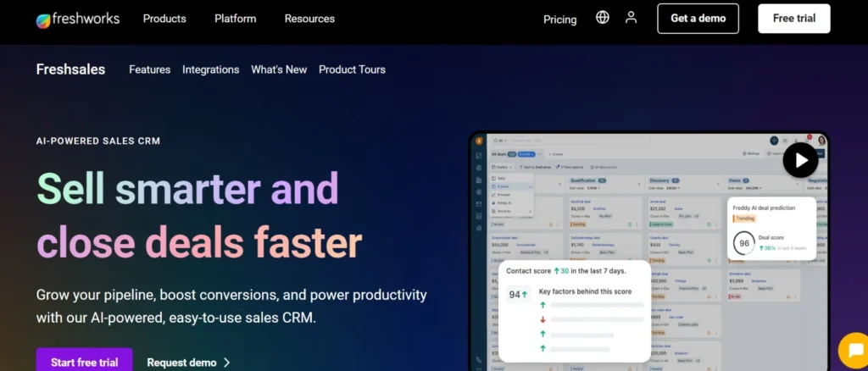Click the Freshworks logo
This screenshot has width=868, height=371.
tap(78, 19)
